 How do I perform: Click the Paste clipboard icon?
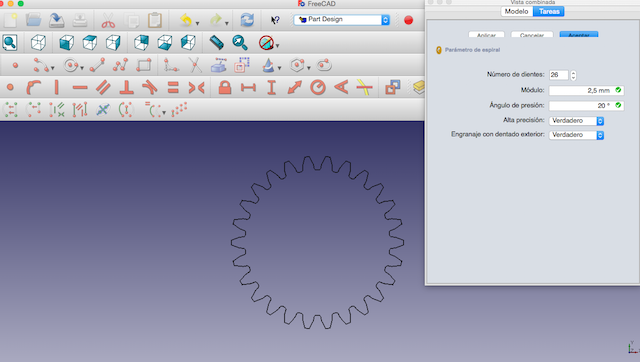pyautogui.click(x=155, y=20)
